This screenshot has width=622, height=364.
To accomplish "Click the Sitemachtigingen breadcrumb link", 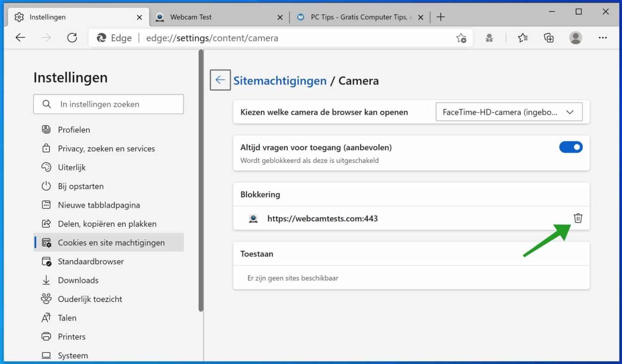I will 280,80.
